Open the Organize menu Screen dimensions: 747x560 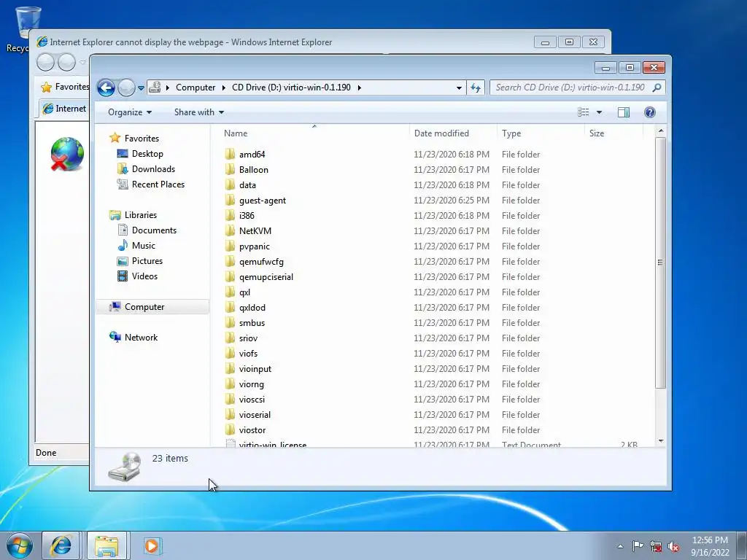(x=130, y=112)
